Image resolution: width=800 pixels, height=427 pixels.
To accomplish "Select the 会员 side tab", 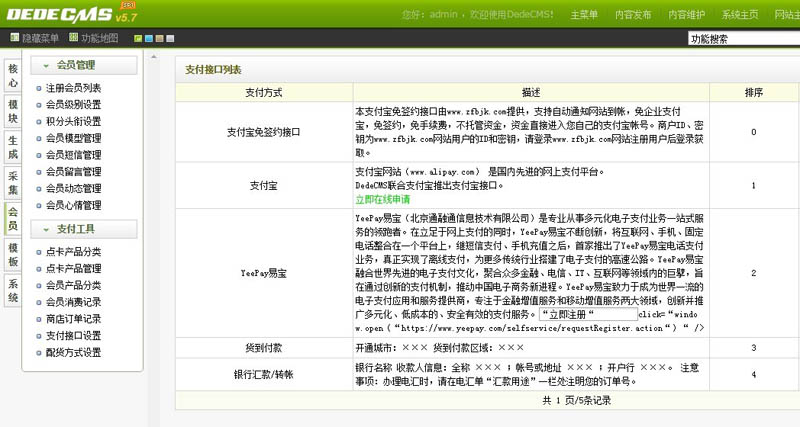I will pyautogui.click(x=13, y=218).
